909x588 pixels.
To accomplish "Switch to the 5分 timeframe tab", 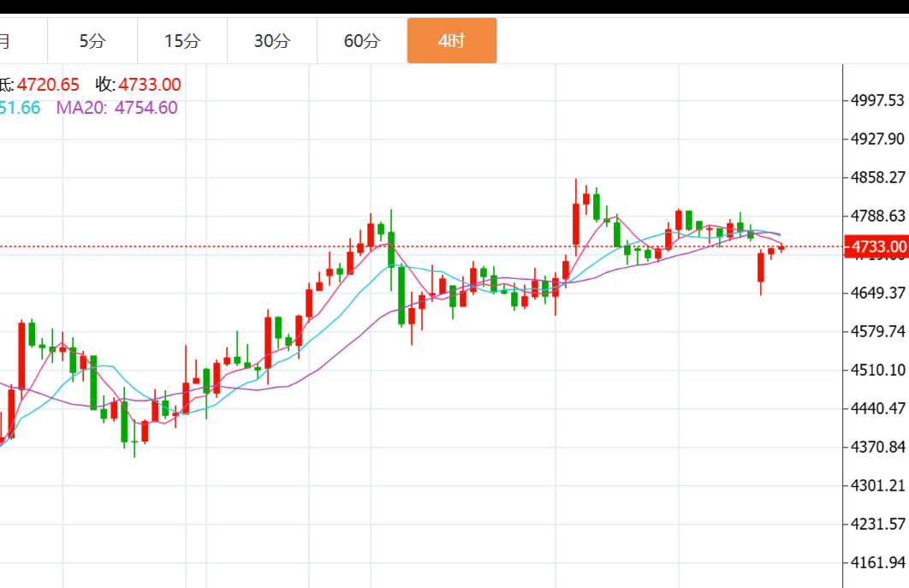I will [x=92, y=41].
